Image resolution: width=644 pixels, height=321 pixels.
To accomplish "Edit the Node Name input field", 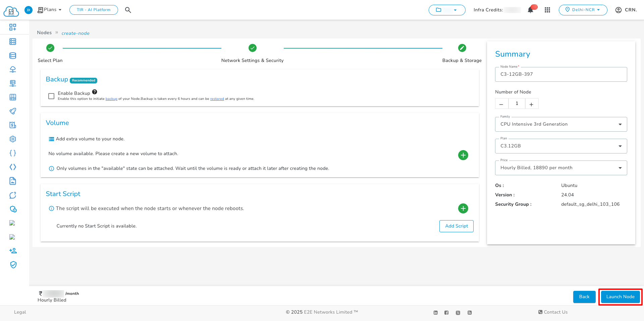I will point(561,74).
